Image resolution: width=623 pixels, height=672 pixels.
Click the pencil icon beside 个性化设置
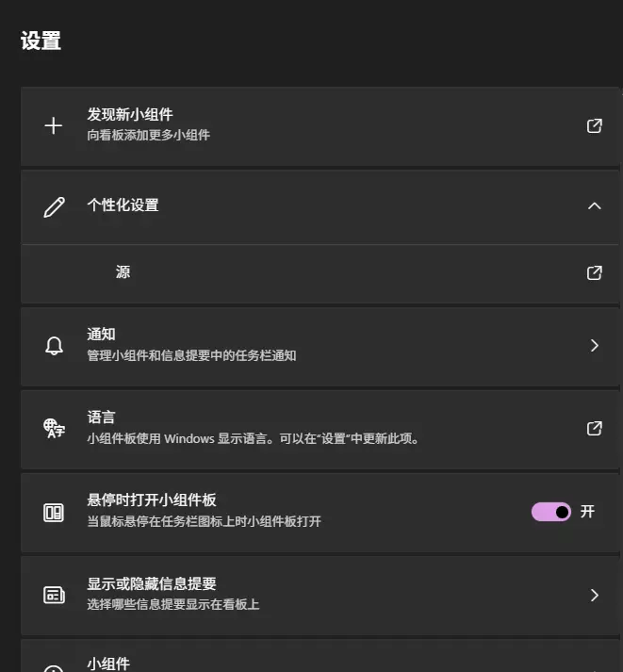(55, 206)
